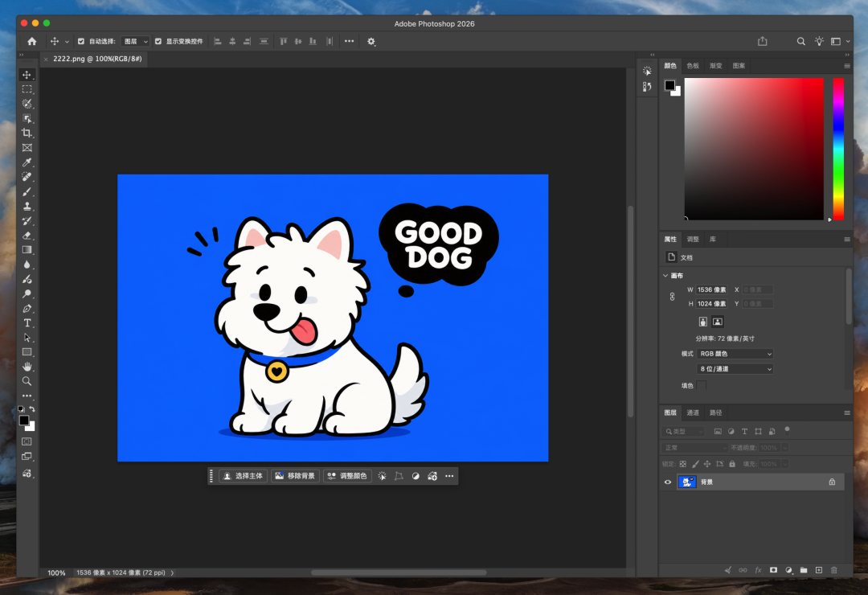Open the 图层 auto-select dropdown
Viewport: 868px width, 595px height.
pos(135,42)
